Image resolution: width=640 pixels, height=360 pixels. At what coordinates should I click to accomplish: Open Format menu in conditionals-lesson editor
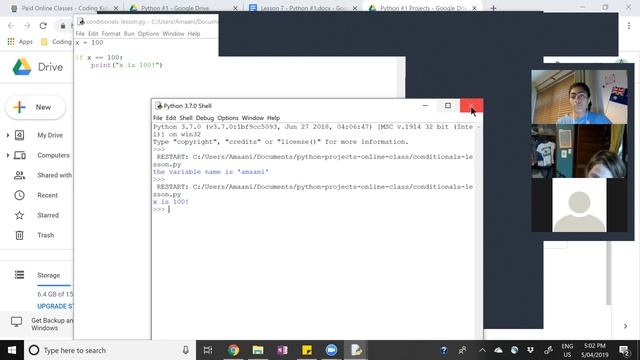111,34
